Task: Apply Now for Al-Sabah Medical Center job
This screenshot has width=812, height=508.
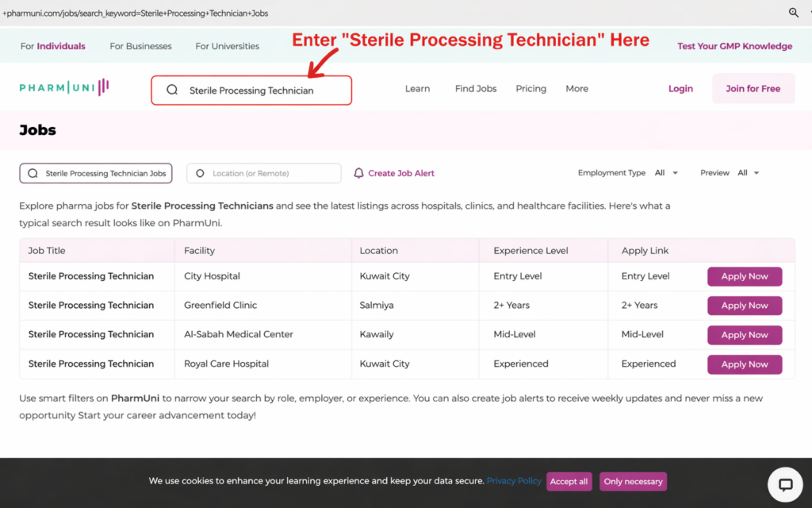Action: tap(744, 335)
